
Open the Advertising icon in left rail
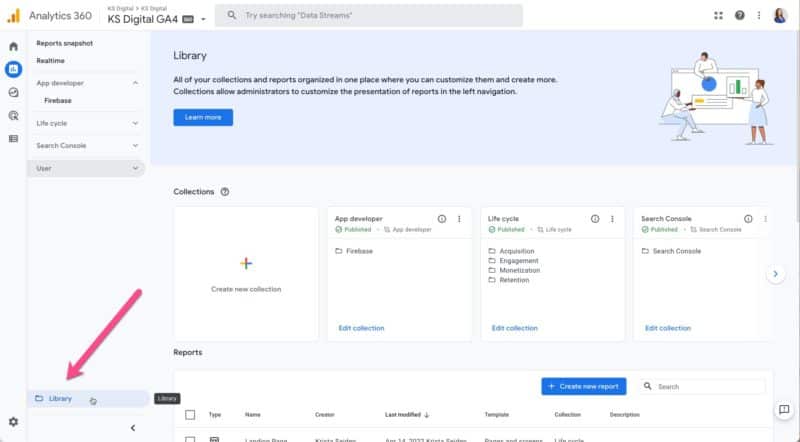click(x=13, y=115)
